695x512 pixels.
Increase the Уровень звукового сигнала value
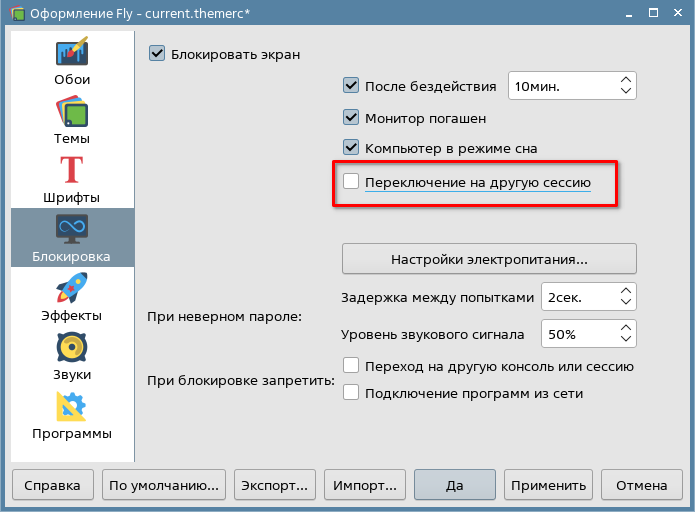pos(625,327)
